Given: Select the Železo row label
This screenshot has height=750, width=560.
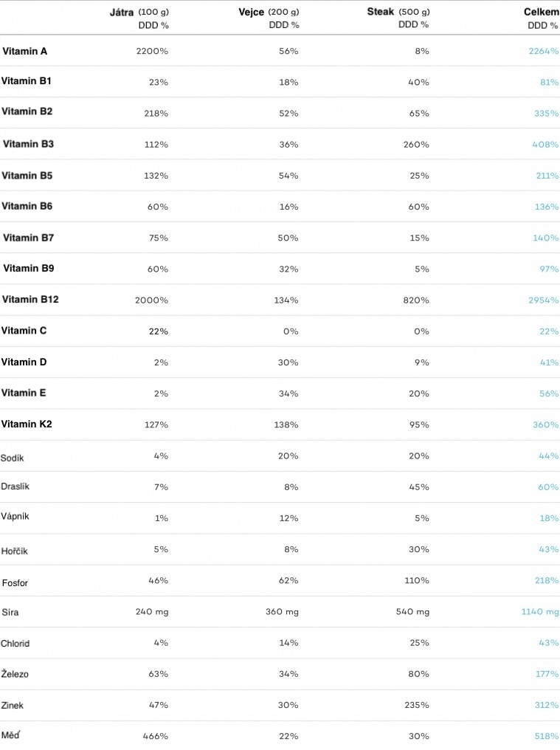Looking at the screenshot, I should pos(15,673).
